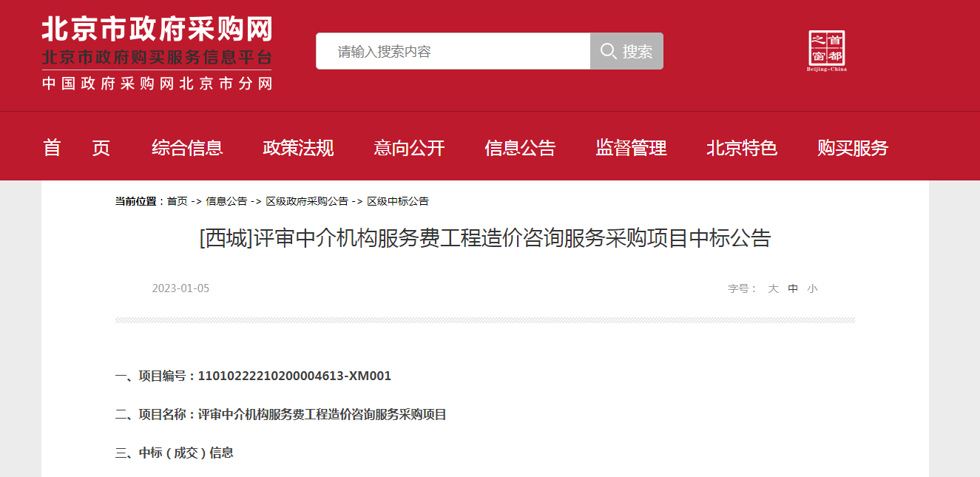The height and width of the screenshot is (477, 980).
Task: Click the 首都之窗 Beijing-China logo
Action: tap(826, 51)
